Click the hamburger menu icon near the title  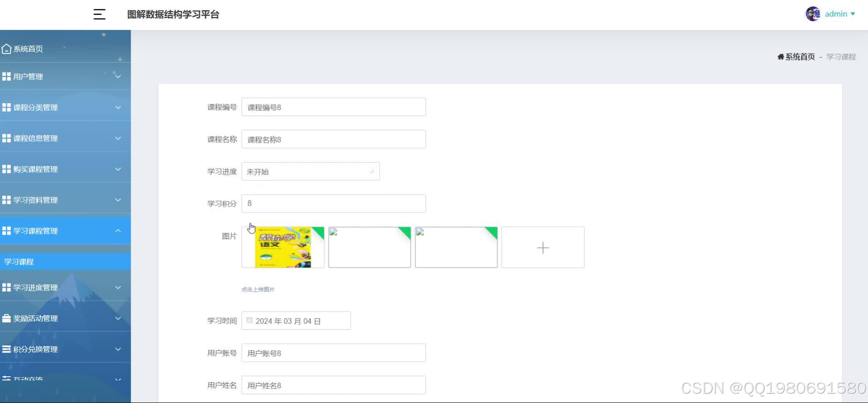click(99, 14)
